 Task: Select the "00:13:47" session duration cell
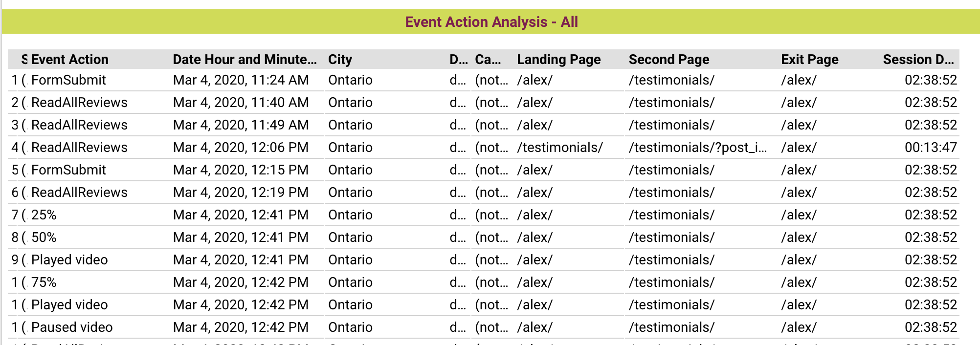point(930,148)
